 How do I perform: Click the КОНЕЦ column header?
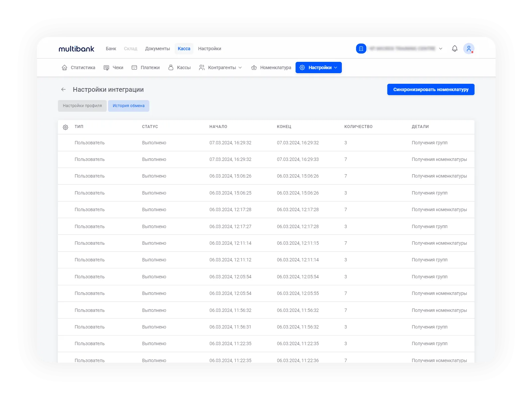point(284,127)
